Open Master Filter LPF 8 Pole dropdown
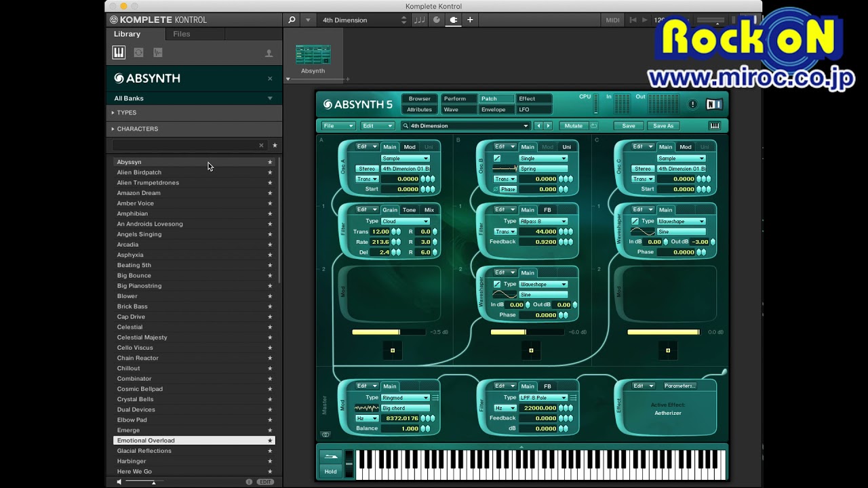Viewport: 868px width, 488px height. 543,398
